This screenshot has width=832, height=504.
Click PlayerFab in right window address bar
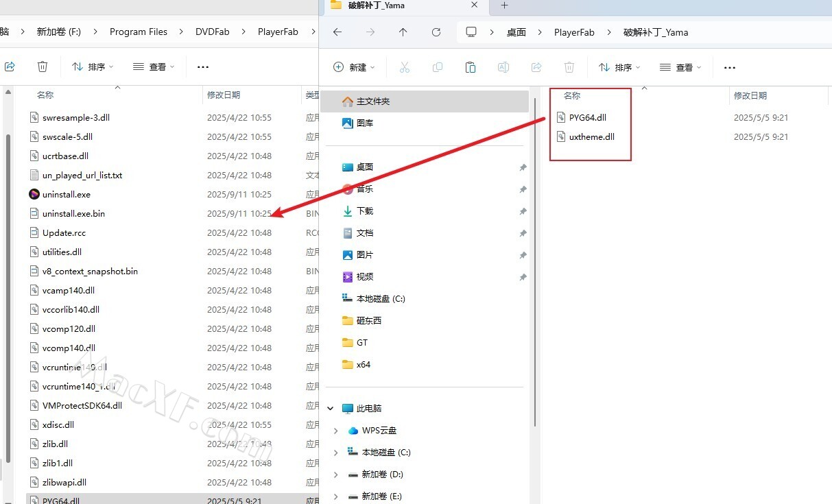[x=574, y=32]
